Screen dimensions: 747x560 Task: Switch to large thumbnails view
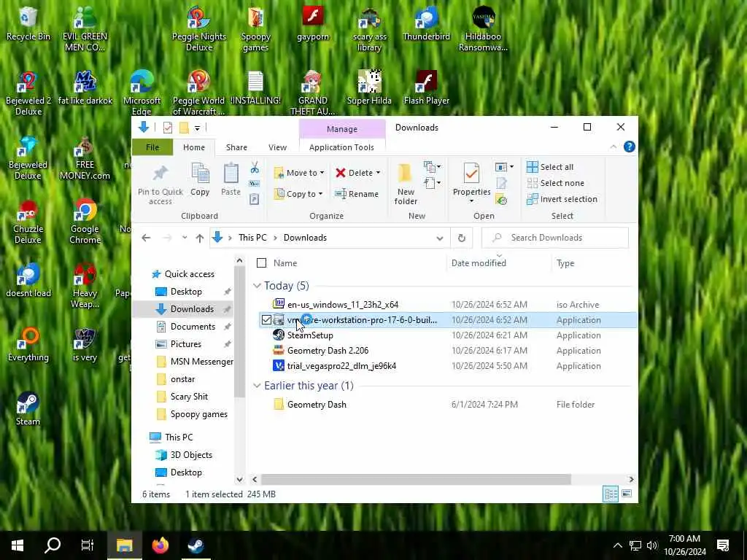click(x=627, y=494)
